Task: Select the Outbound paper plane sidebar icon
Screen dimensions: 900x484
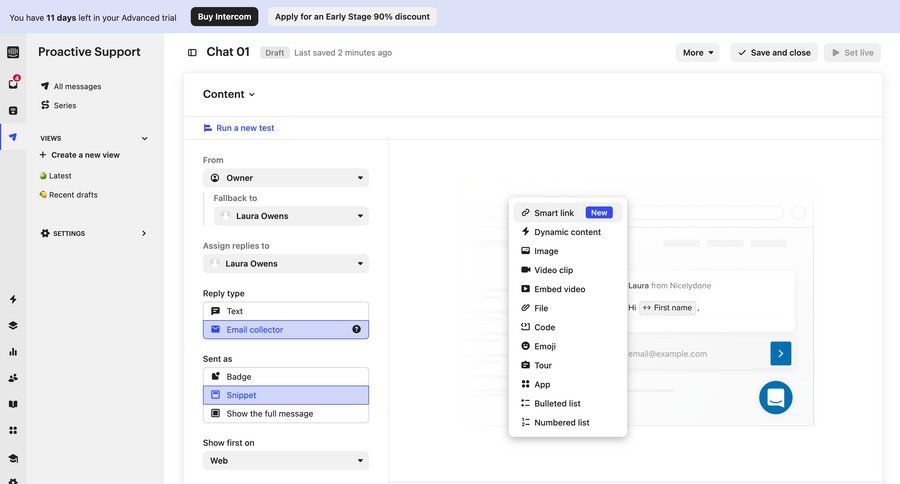Action: pos(13,137)
